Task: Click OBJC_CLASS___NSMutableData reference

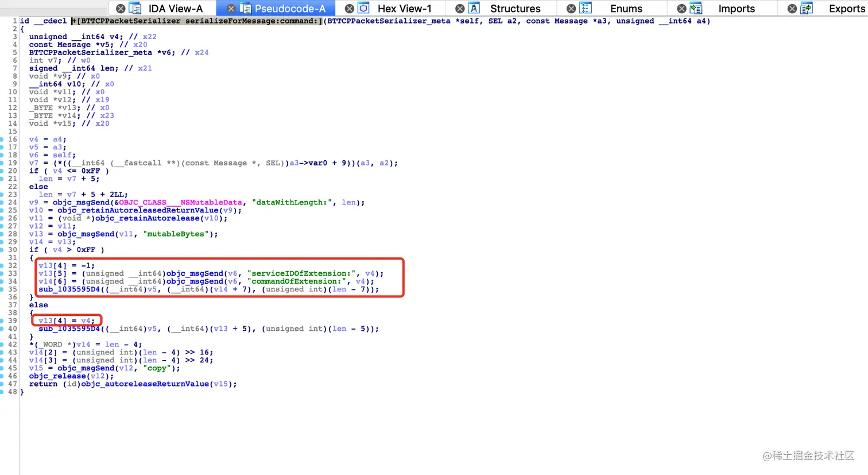Action: [181, 203]
